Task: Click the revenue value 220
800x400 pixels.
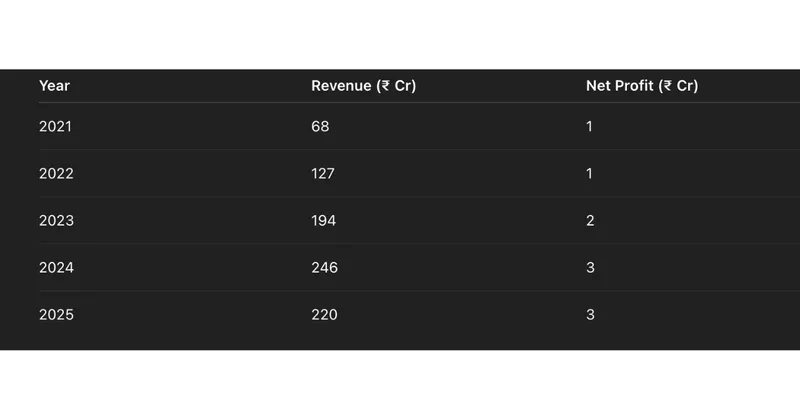Action: pos(324,315)
